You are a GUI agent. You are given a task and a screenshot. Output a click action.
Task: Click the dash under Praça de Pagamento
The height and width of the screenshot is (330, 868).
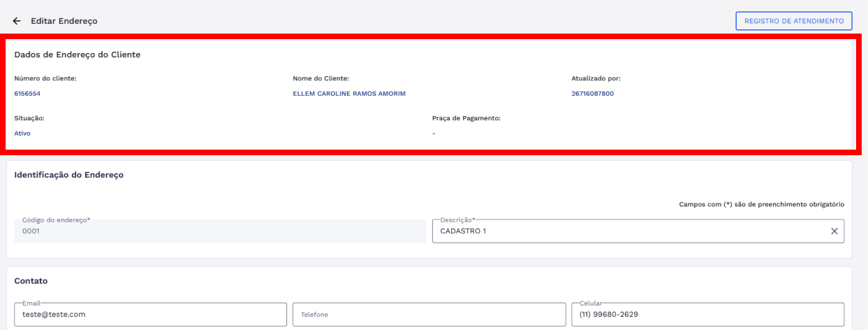(x=434, y=133)
